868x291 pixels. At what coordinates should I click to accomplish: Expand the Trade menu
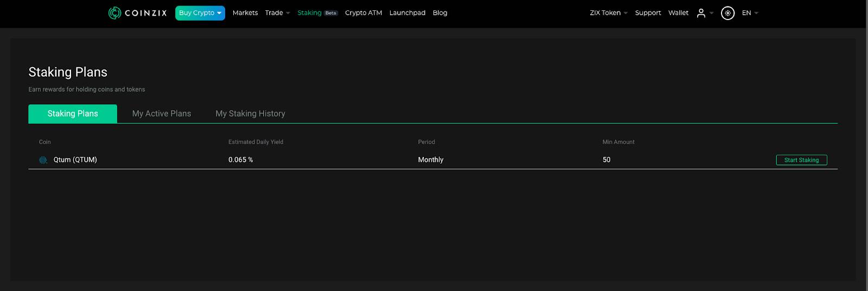click(x=277, y=13)
